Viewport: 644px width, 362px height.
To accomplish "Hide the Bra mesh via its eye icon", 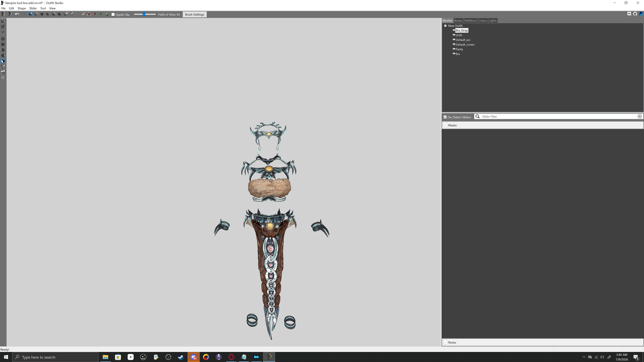I will point(454,54).
